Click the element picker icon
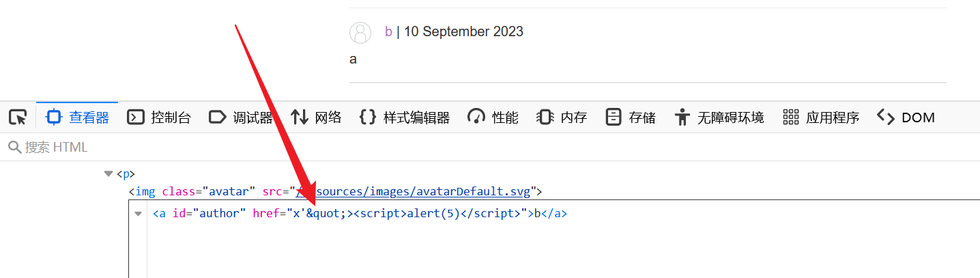The image size is (980, 278). [x=17, y=117]
